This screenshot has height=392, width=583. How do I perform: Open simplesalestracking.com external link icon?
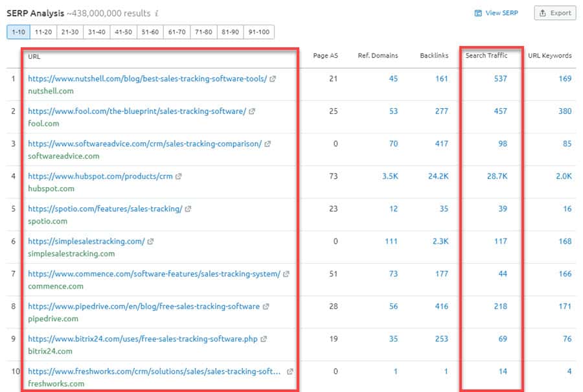(x=151, y=242)
